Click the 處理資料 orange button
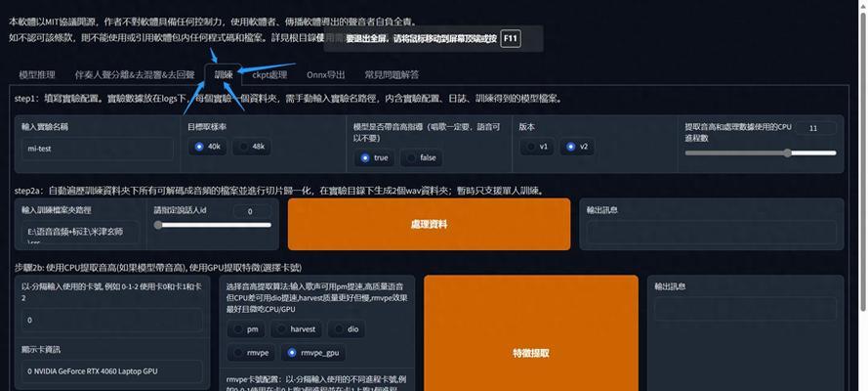The image size is (868, 391). pyautogui.click(x=429, y=224)
